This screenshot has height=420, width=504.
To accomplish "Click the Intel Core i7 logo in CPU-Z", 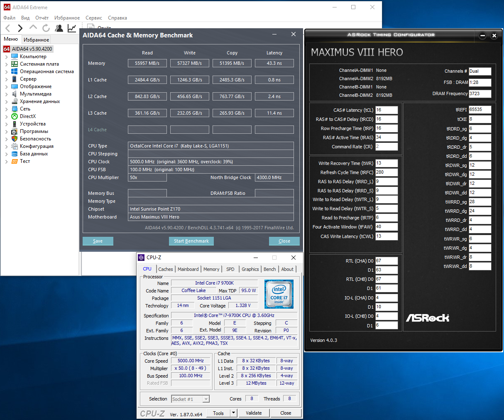I will coord(279,294).
